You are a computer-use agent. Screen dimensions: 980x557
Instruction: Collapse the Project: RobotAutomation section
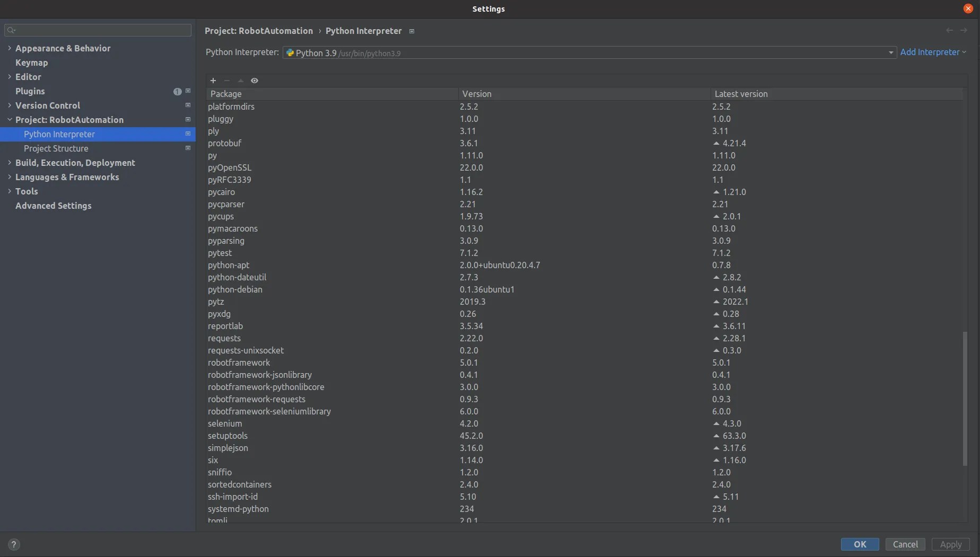(10, 120)
